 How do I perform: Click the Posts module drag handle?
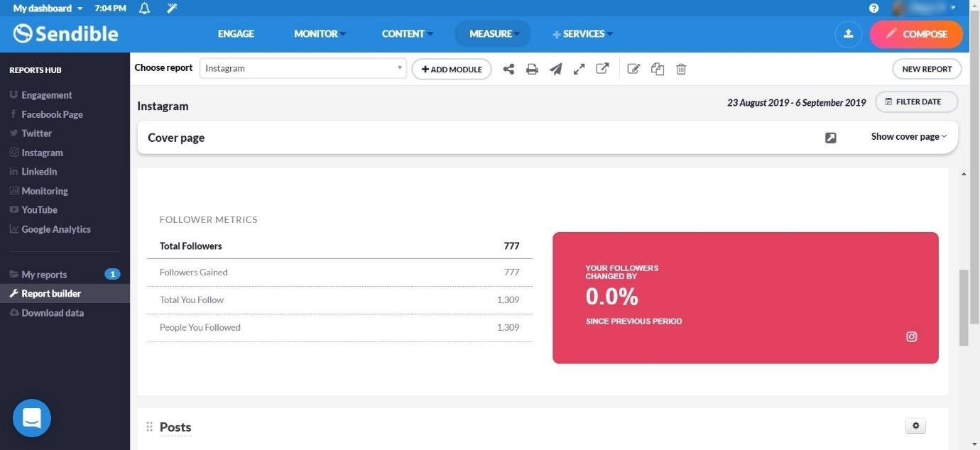[149, 427]
